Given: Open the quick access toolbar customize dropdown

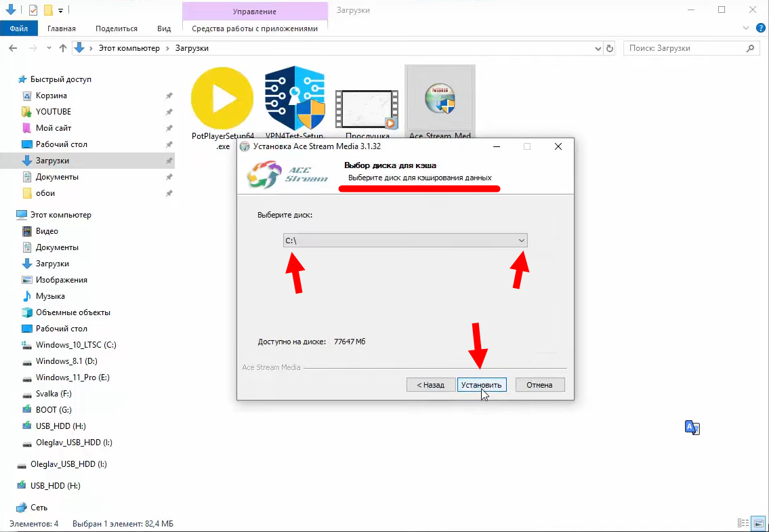Looking at the screenshot, I should pos(60,9).
